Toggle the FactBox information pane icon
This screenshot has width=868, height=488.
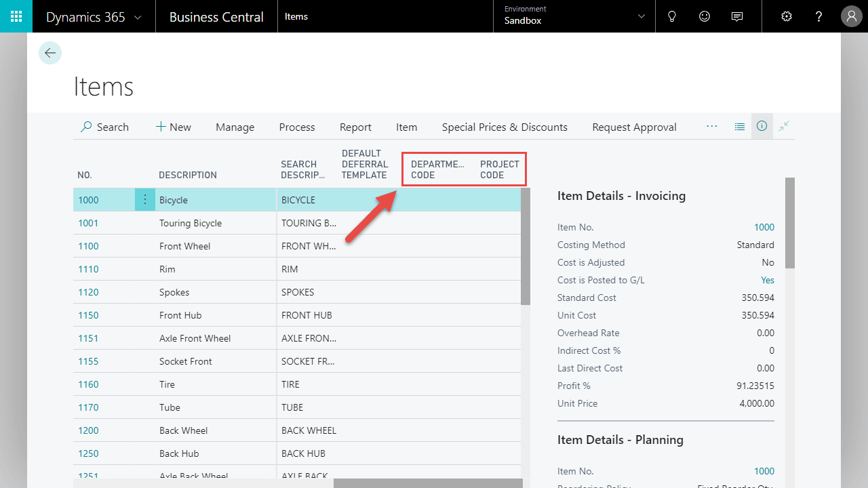[762, 126]
